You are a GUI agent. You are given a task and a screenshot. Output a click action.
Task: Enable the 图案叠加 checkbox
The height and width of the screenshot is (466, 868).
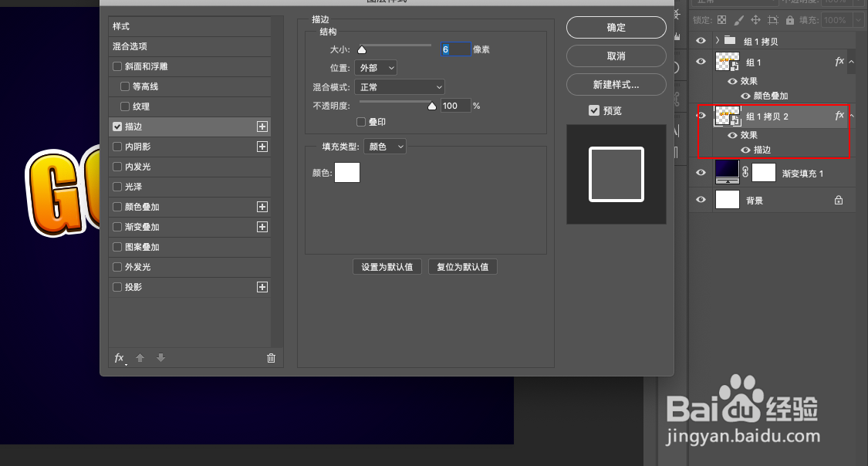tap(117, 247)
